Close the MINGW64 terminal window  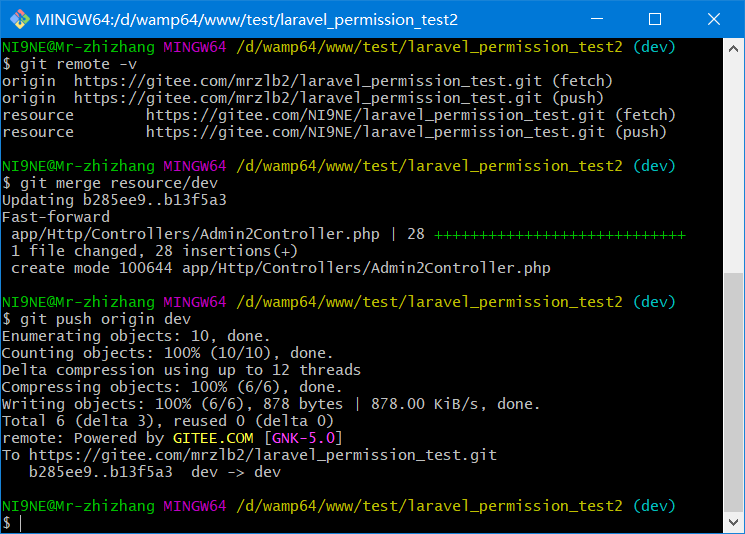[713, 19]
